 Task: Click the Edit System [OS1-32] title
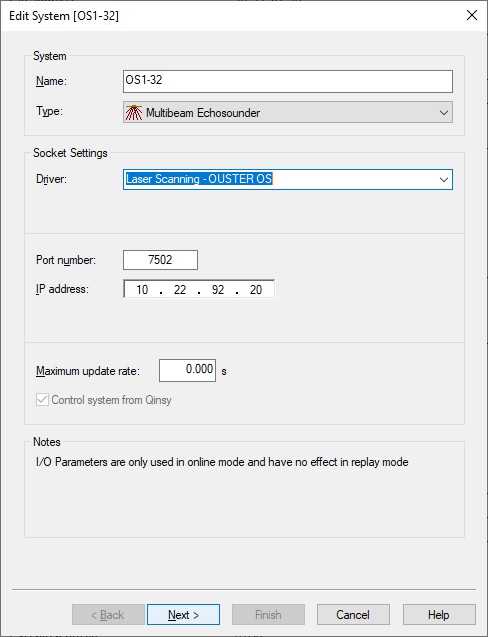(64, 16)
